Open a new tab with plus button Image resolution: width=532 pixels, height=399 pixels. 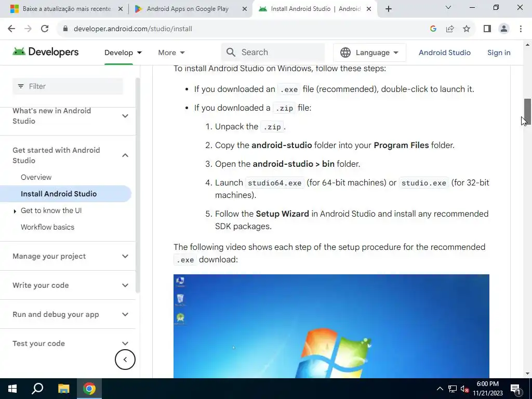click(x=389, y=9)
